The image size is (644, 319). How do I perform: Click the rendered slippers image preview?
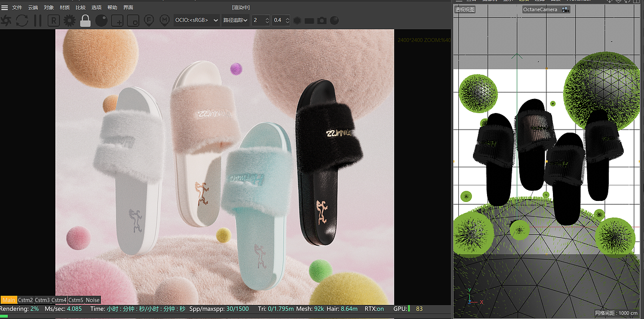click(x=224, y=167)
